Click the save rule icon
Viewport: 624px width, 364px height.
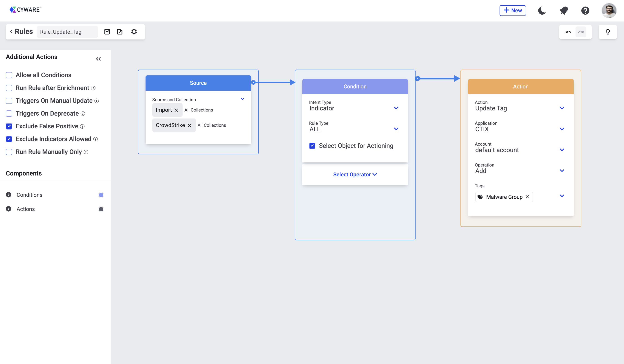(x=107, y=32)
